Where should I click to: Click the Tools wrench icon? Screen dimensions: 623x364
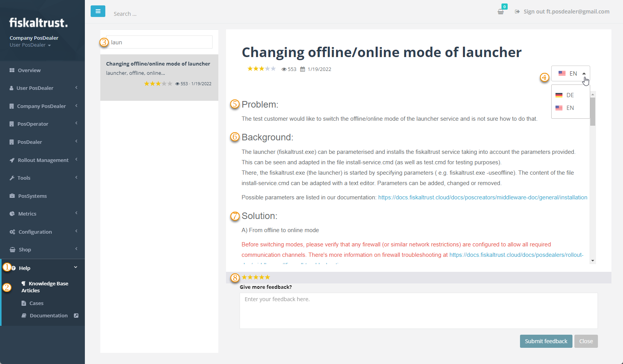[12, 178]
